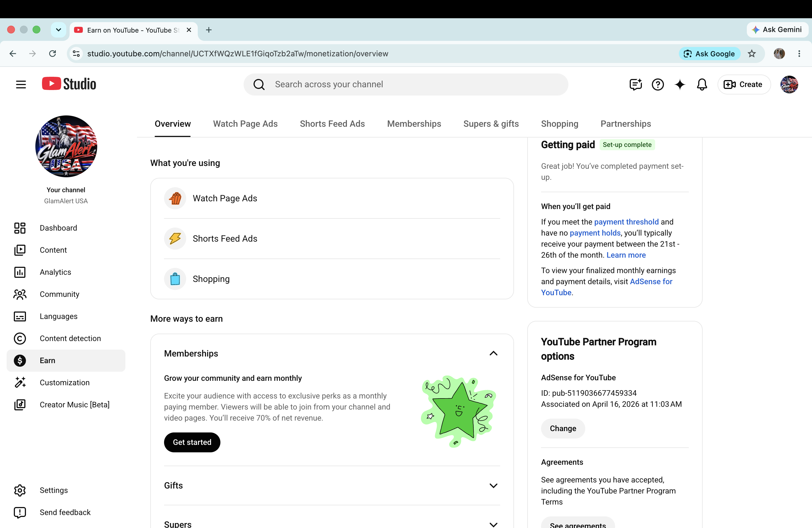This screenshot has width=812, height=528.
Task: Click the browser address bar URL
Action: coord(238,54)
